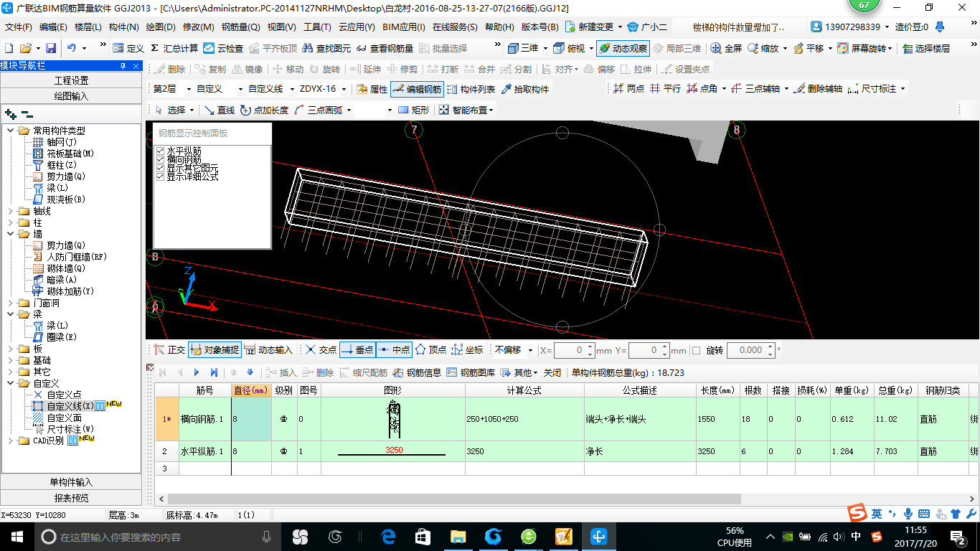Toggle 显示详细公式 checkbox
980x551 pixels.
click(161, 176)
